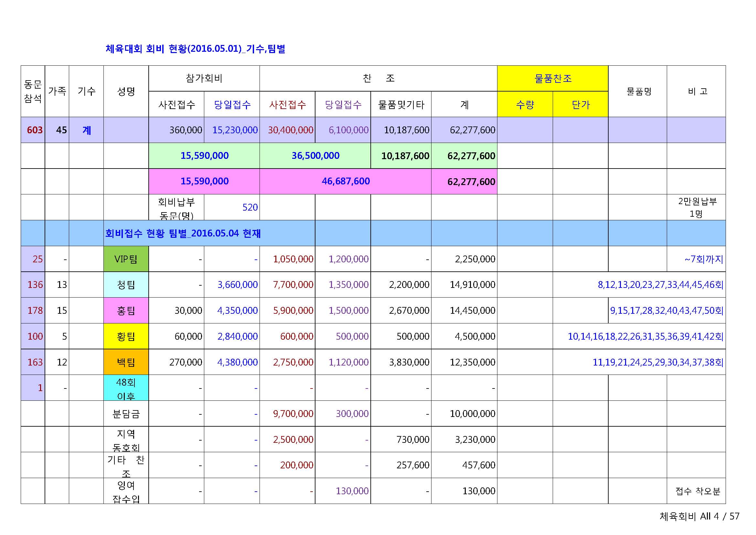Select the yellow 단가 header cell
The height and width of the screenshot is (535, 756).
click(580, 104)
